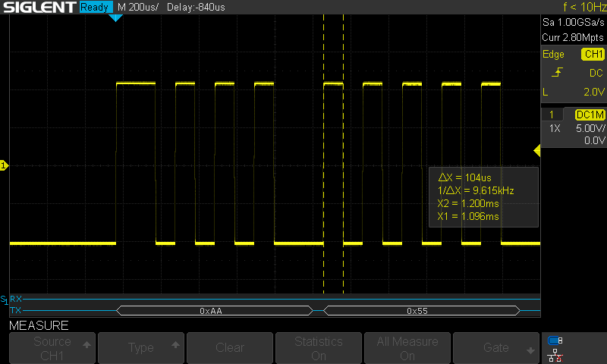
Task: Click the Edge trigger type label
Action: pyautogui.click(x=553, y=55)
